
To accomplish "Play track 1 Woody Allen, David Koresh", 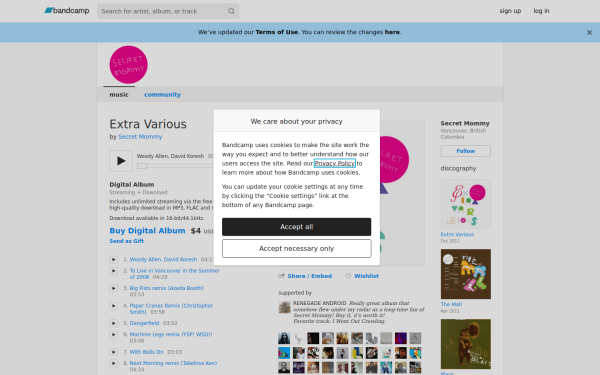I will point(113,259).
